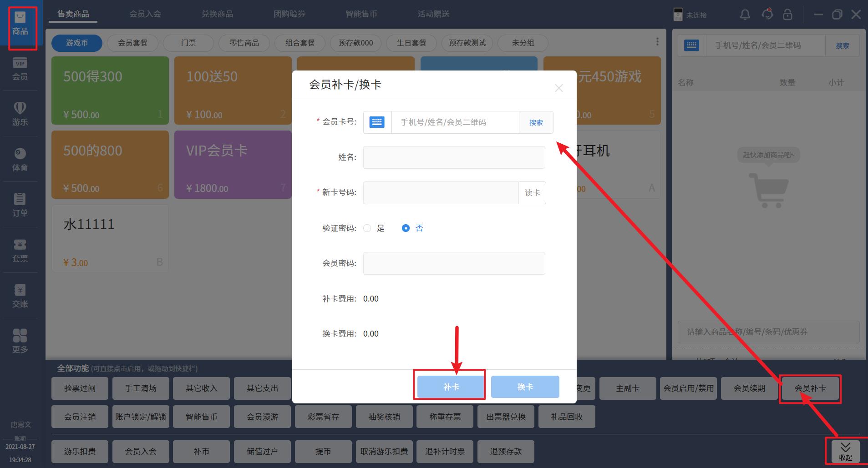
Task: Click the 会员补卡 function button
Action: pos(810,388)
